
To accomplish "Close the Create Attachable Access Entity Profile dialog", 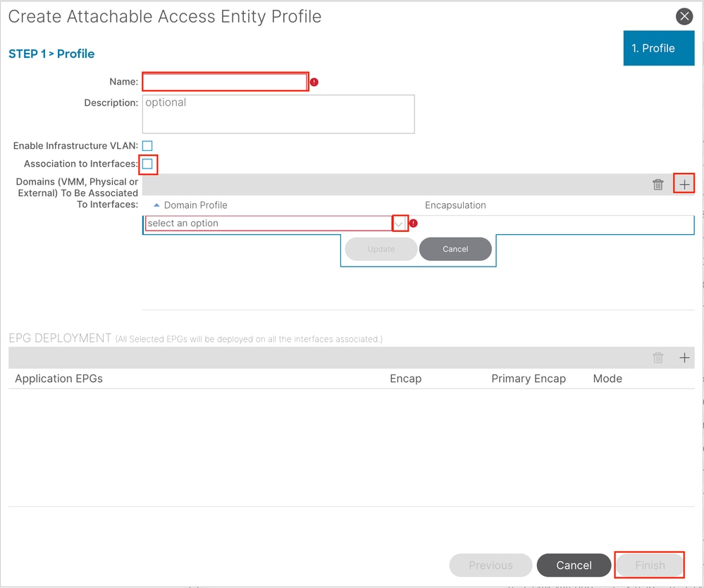I will click(x=684, y=17).
